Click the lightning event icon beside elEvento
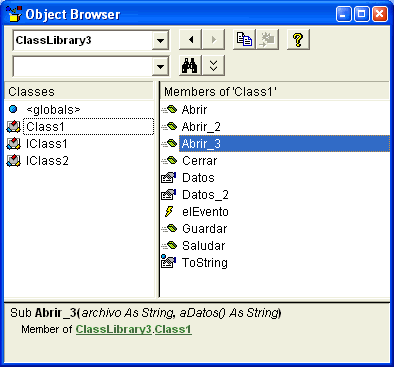 click(x=169, y=211)
